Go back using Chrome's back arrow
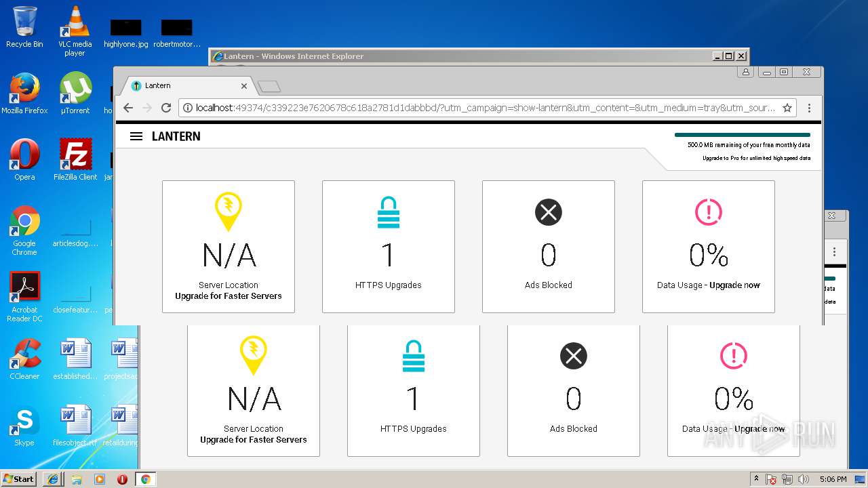 [128, 108]
